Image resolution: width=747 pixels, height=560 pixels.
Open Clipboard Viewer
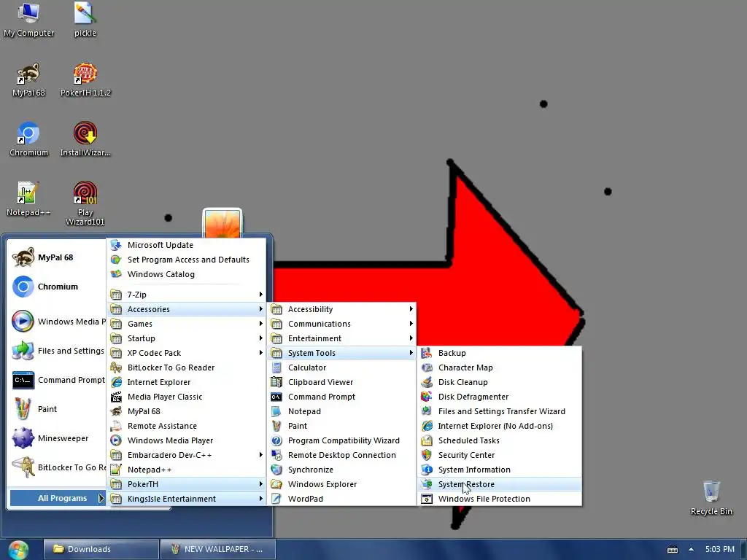pyautogui.click(x=341, y=382)
